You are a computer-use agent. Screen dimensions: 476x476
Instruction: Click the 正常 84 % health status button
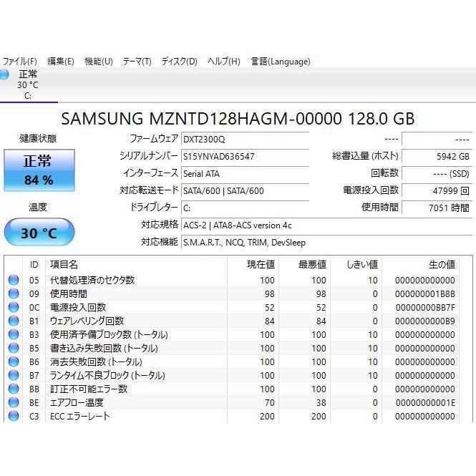(x=39, y=170)
